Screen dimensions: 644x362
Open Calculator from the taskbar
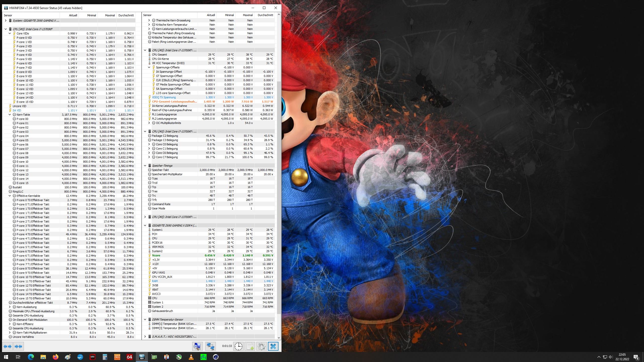(105, 357)
